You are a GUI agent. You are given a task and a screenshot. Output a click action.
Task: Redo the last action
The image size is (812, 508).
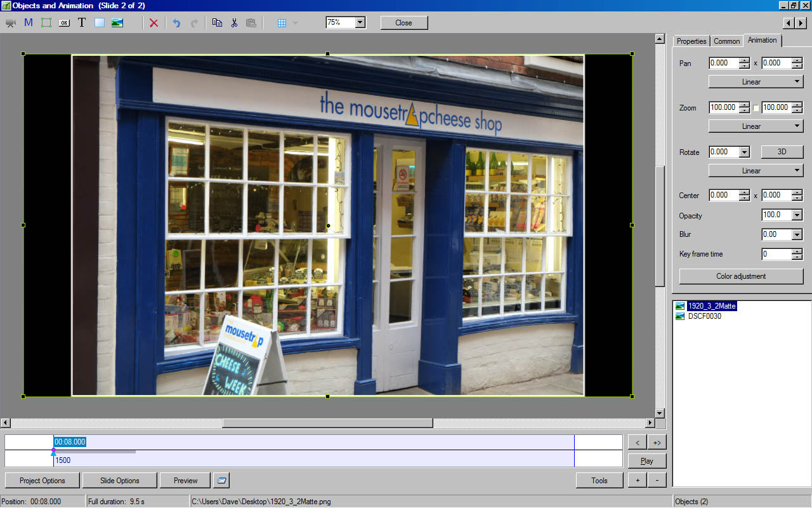click(194, 23)
